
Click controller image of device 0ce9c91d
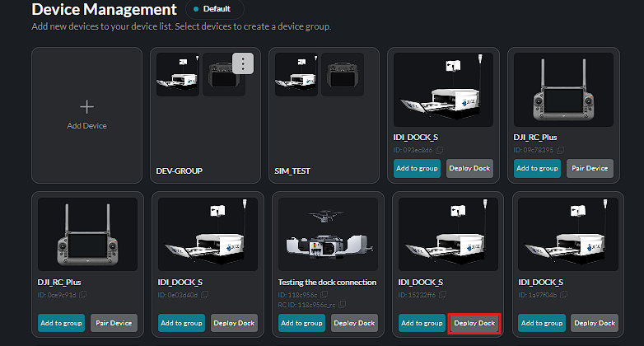(x=87, y=234)
